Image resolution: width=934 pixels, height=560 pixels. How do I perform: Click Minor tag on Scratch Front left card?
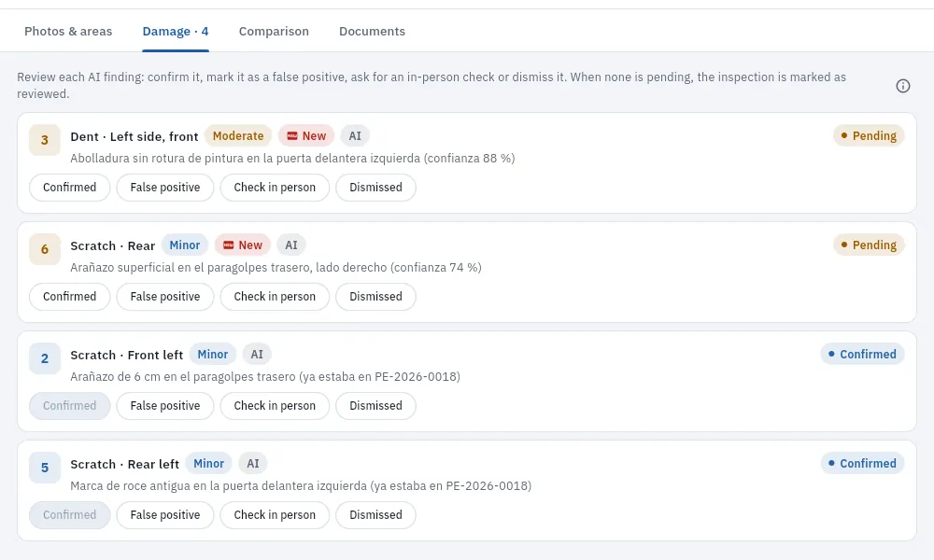tap(213, 354)
